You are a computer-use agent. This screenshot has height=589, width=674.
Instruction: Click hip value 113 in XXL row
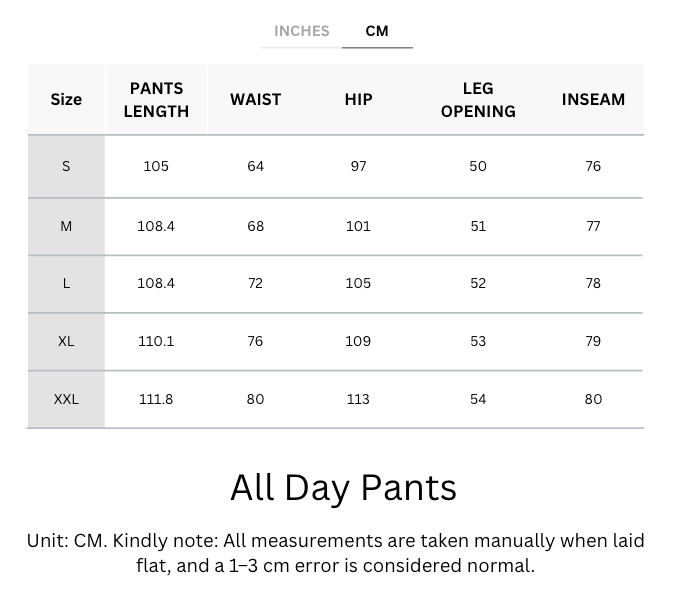[x=358, y=399]
